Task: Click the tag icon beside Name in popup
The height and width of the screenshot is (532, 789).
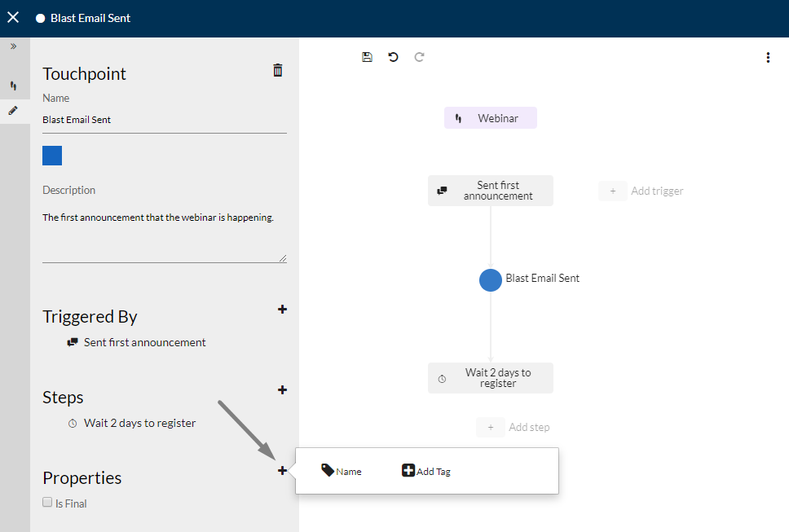Action: pos(328,470)
